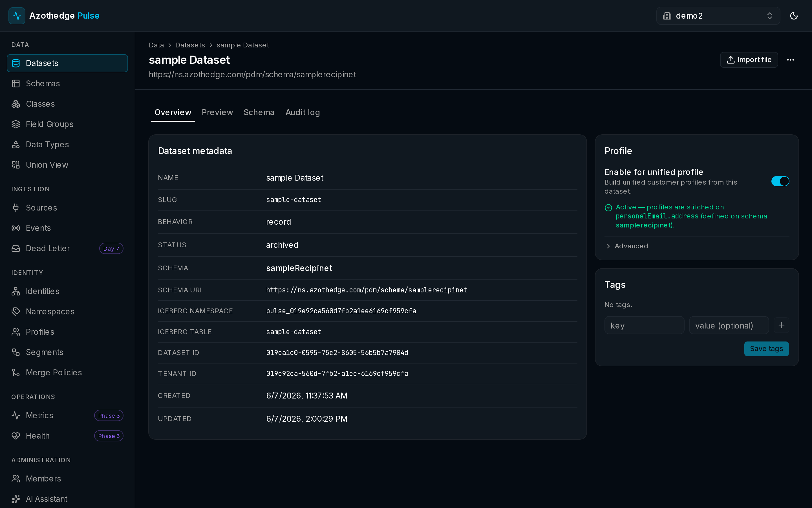Click the plus icon to add tag

[x=781, y=325]
